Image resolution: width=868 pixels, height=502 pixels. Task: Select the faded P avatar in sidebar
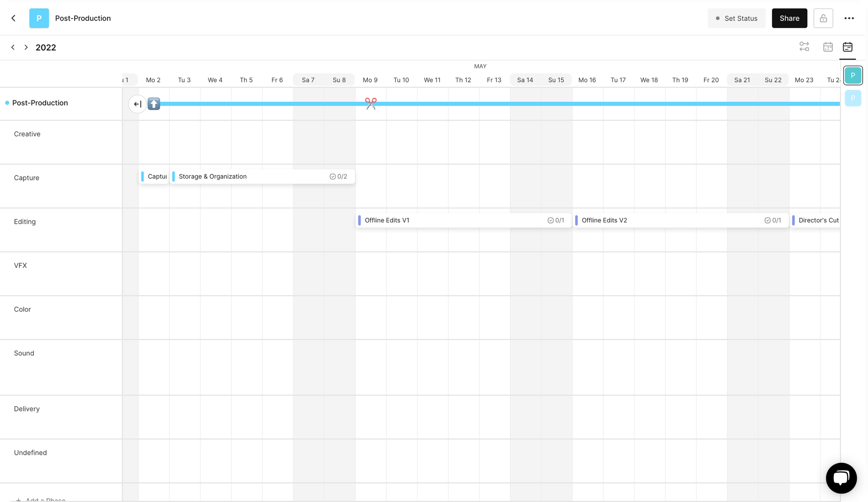coord(853,98)
